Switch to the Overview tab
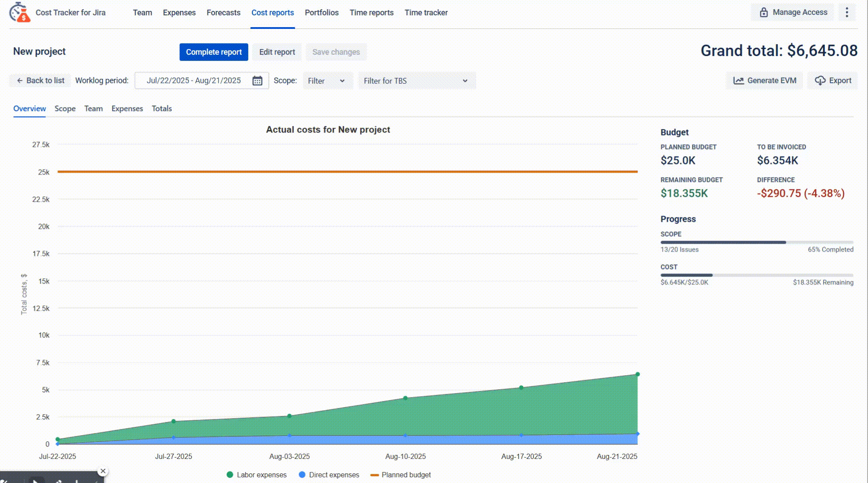The image size is (868, 483). pos(29,108)
